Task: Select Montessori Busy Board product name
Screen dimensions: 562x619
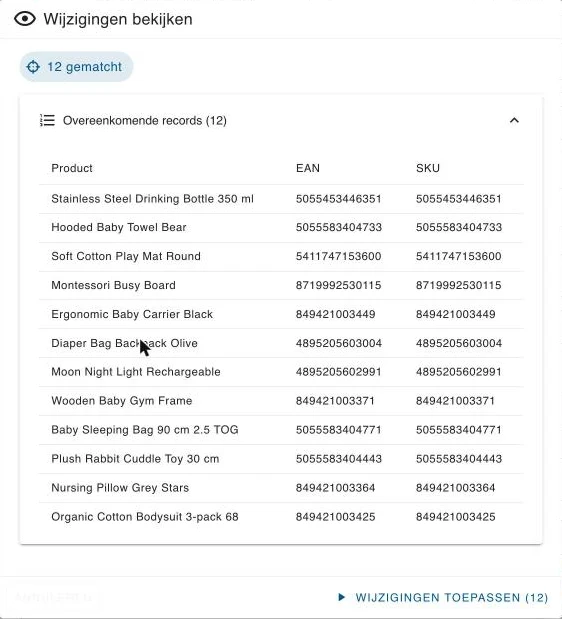Action: pyautogui.click(x=113, y=285)
